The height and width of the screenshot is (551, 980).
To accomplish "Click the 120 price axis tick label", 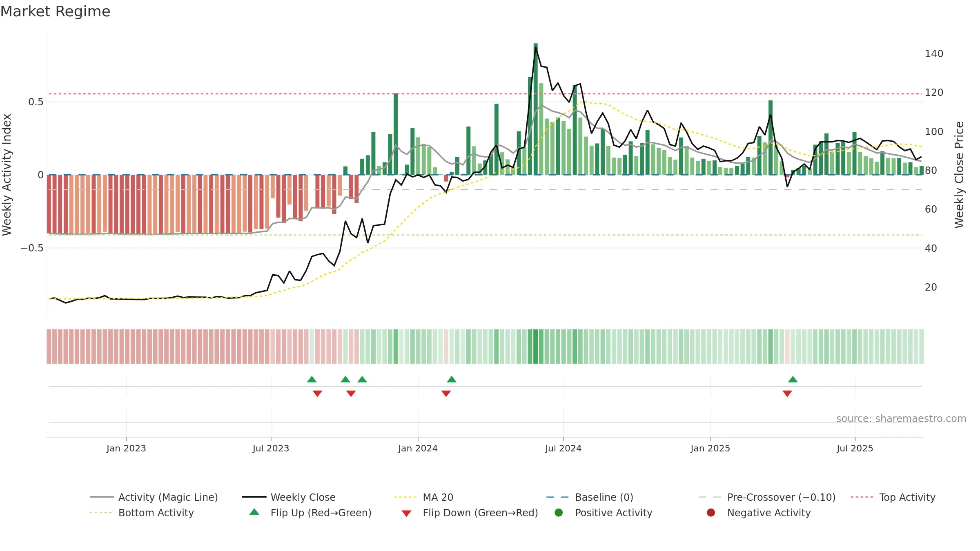I will point(934,93).
